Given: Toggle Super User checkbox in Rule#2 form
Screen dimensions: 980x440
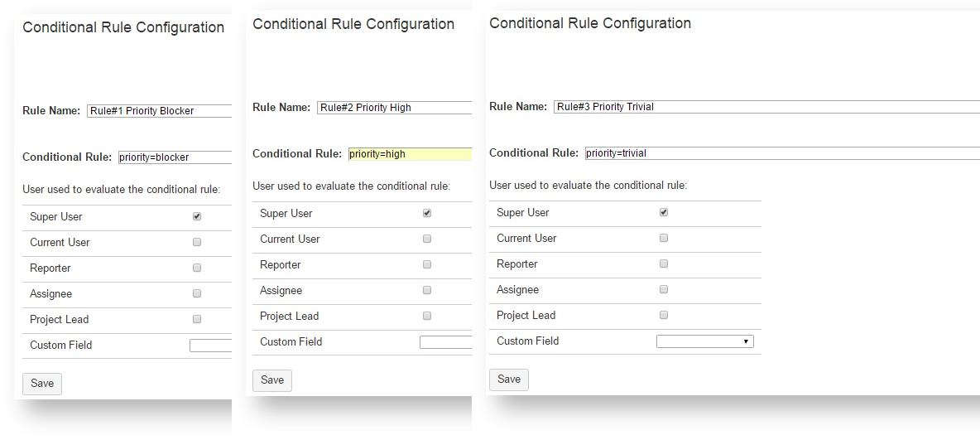Looking at the screenshot, I should point(427,213).
